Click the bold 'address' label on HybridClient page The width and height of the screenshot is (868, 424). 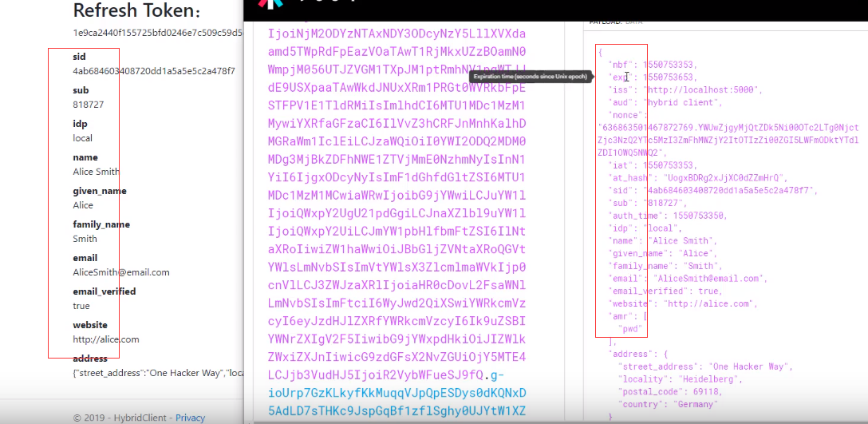tap(90, 359)
